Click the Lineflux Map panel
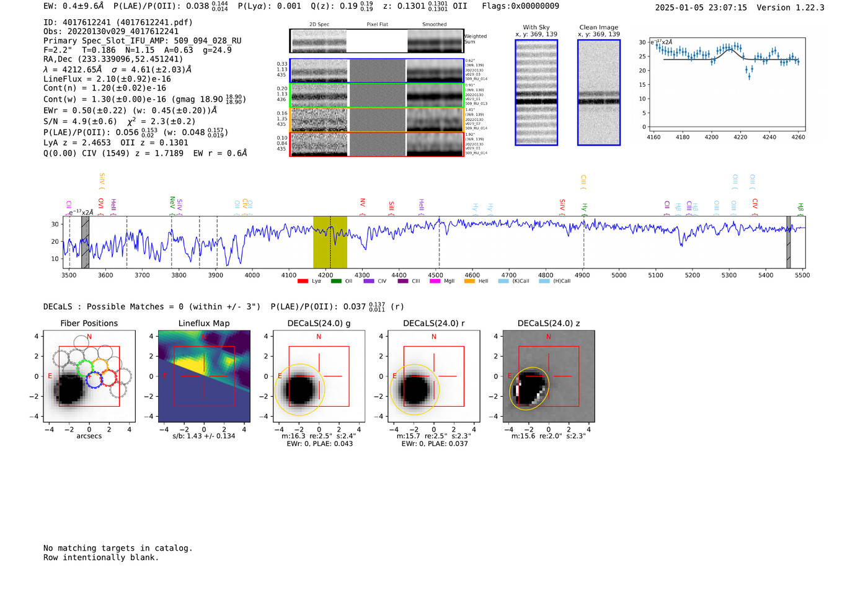Screen dimensions: 868x591 click(x=204, y=376)
